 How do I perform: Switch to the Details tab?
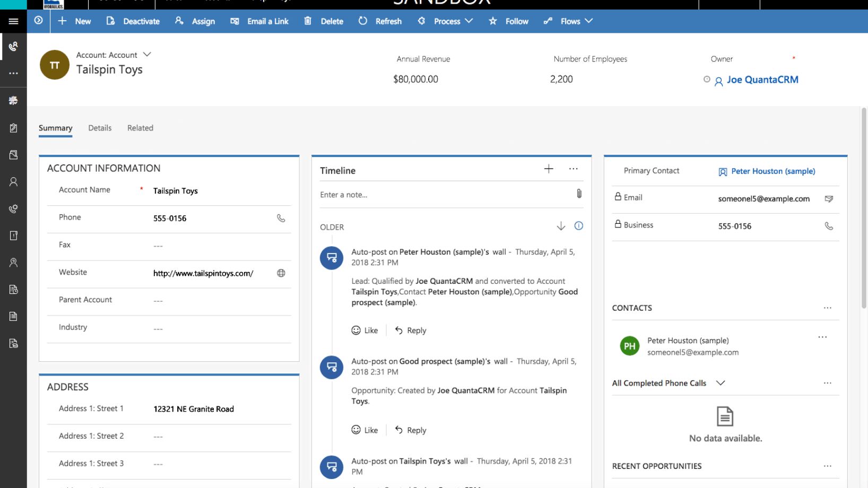click(x=100, y=128)
